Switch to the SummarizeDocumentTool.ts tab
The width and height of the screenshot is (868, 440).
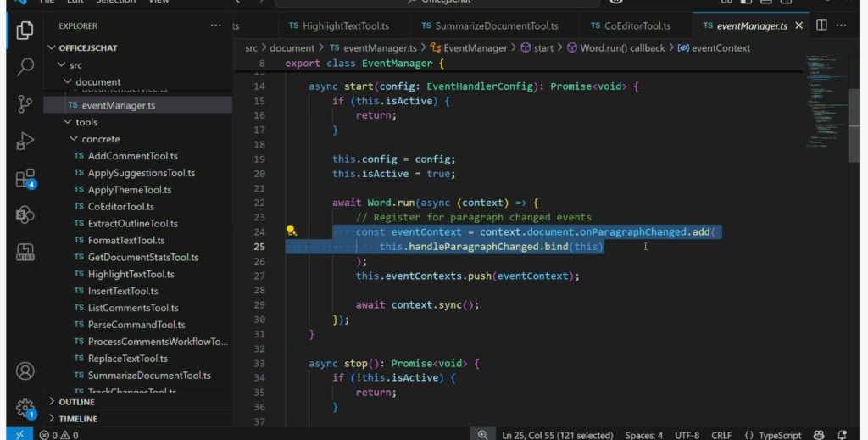coord(496,26)
